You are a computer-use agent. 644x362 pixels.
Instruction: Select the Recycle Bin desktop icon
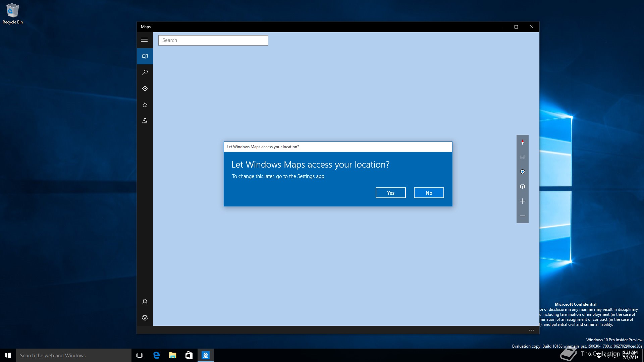coord(13,14)
